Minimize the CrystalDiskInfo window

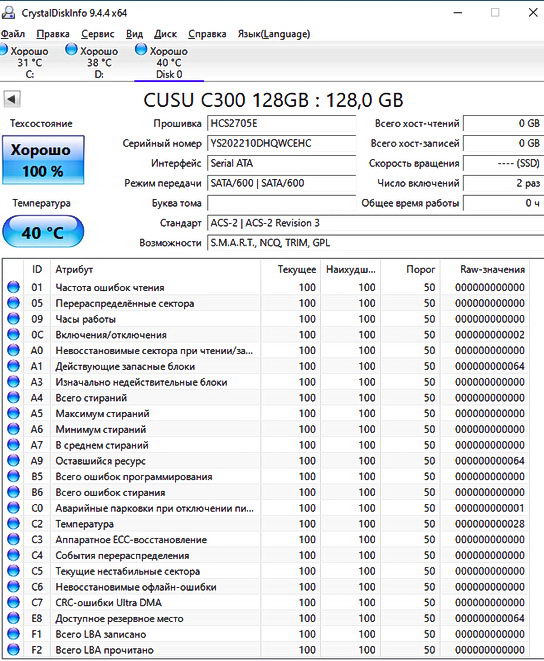pyautogui.click(x=458, y=13)
